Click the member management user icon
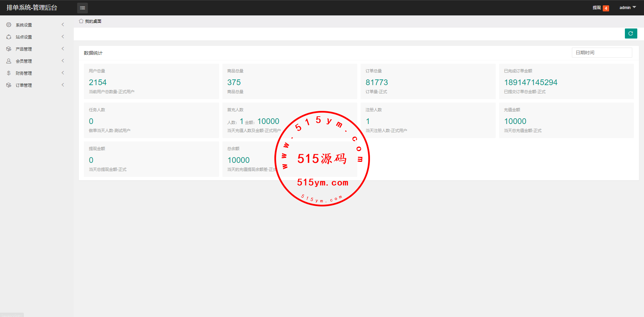This screenshot has height=317, width=644. pyautogui.click(x=9, y=61)
